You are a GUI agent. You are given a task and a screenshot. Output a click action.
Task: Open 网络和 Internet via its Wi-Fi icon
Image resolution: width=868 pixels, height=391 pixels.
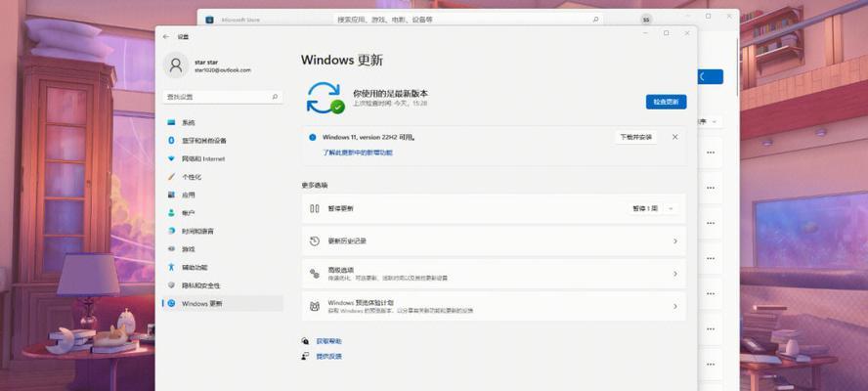(x=172, y=159)
